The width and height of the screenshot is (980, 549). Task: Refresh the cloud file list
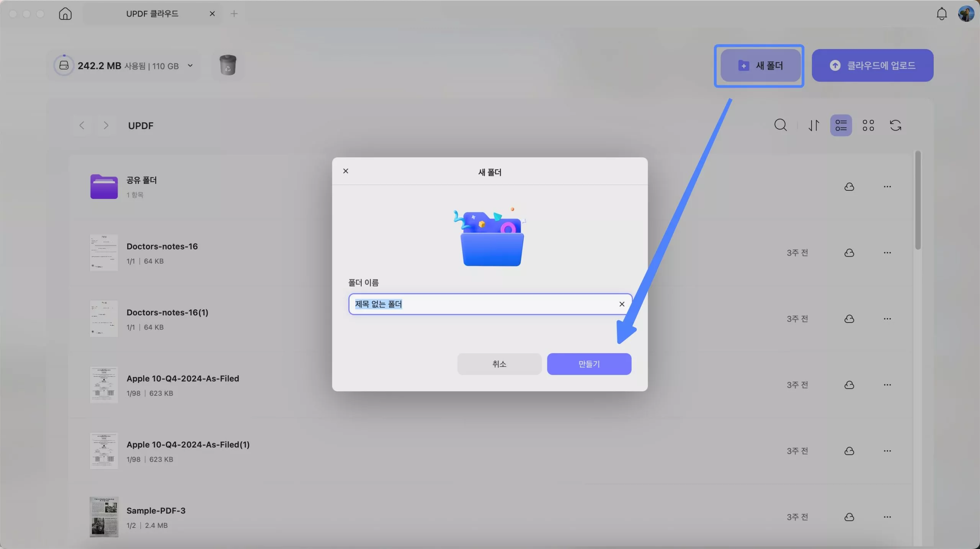[x=895, y=125]
